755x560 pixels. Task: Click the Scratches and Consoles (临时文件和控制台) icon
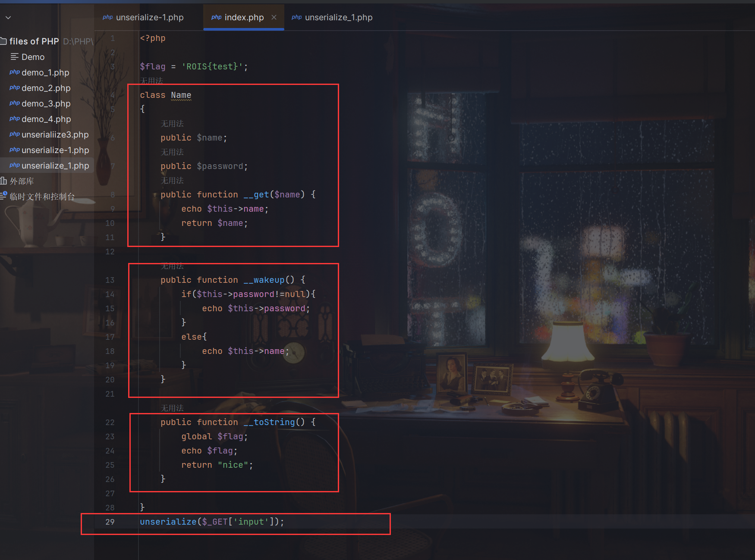click(4, 196)
